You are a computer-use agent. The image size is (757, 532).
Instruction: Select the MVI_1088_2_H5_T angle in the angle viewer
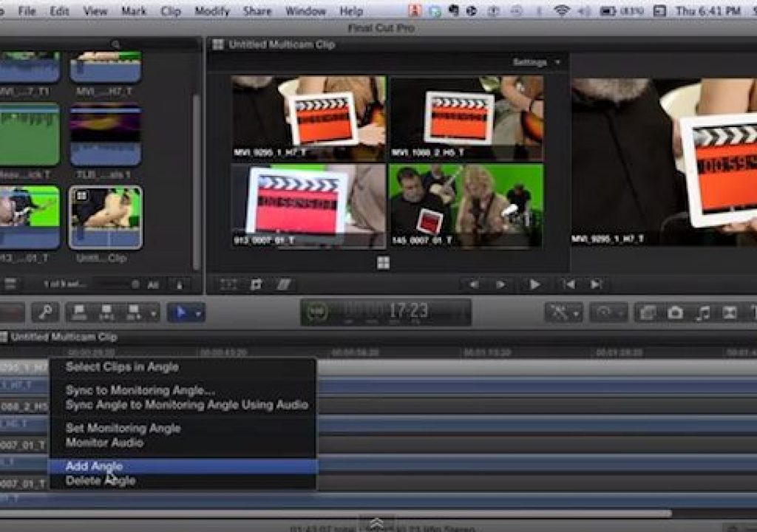pyautogui.click(x=466, y=117)
